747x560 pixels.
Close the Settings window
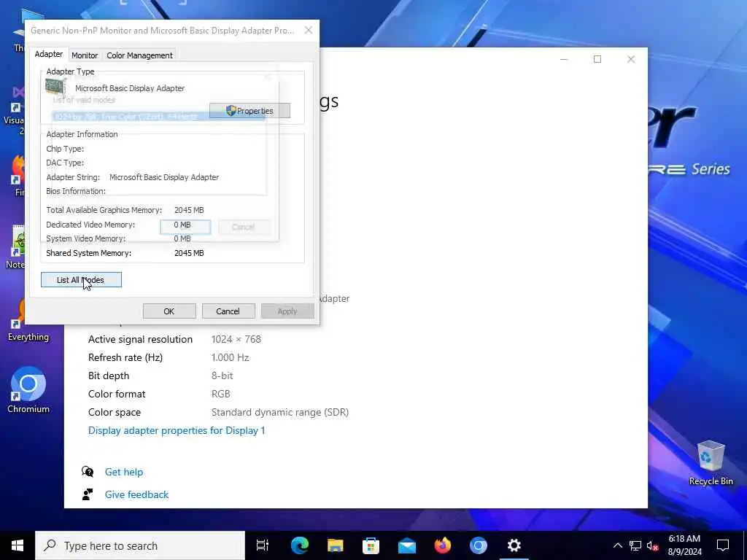tap(631, 59)
